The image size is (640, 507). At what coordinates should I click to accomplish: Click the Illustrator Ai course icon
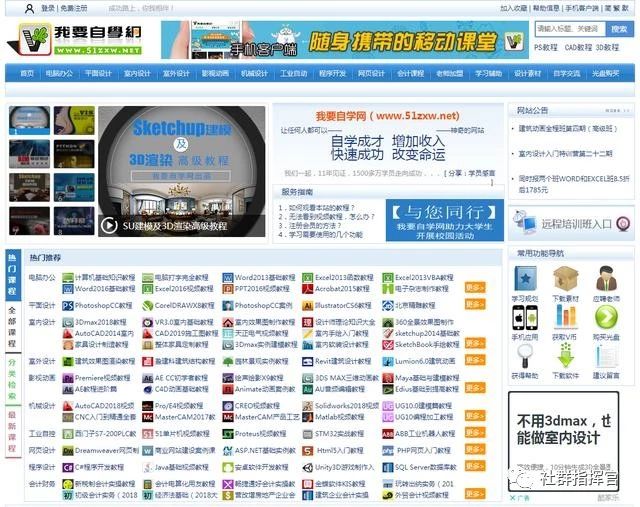307,306
